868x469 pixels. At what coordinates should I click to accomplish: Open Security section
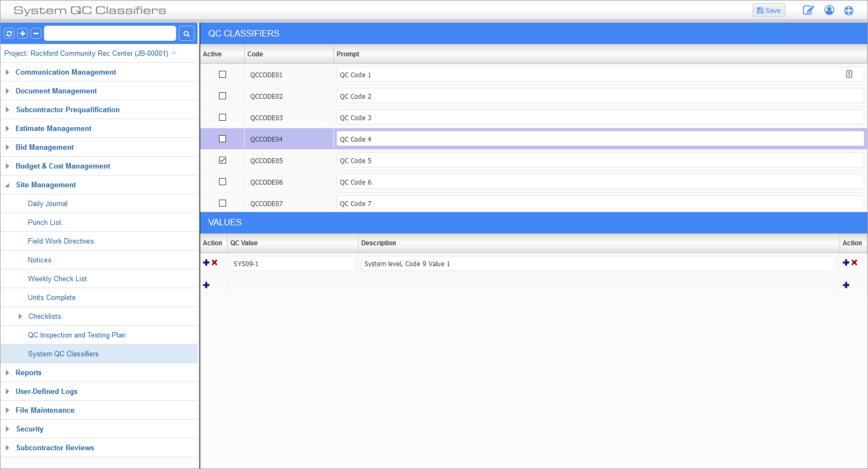[x=30, y=429]
